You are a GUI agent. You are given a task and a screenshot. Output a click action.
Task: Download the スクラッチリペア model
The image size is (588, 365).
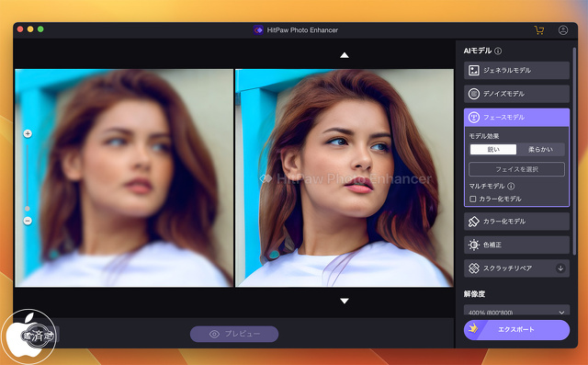click(560, 268)
